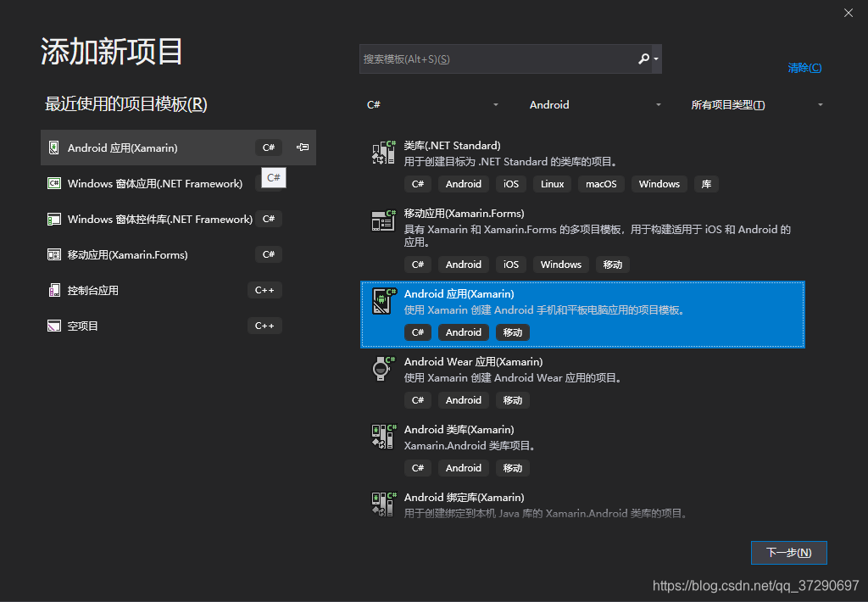Select 类库(.NET Standard) template
Image resolution: width=868 pixels, height=602 pixels.
(582, 165)
